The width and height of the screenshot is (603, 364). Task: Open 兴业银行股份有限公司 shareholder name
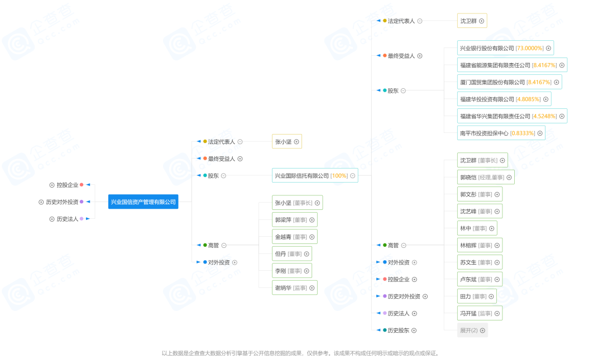coord(487,49)
